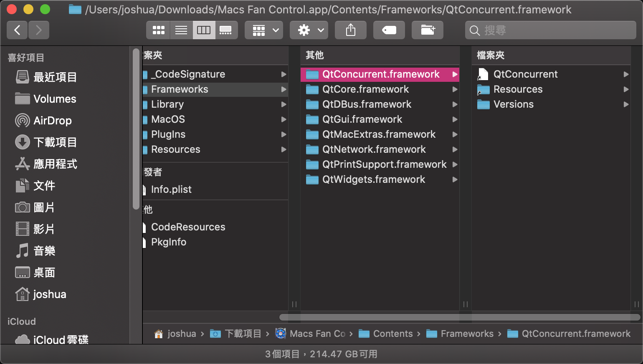Open AirDrop in the sidebar
The width and height of the screenshot is (643, 364).
click(x=43, y=121)
